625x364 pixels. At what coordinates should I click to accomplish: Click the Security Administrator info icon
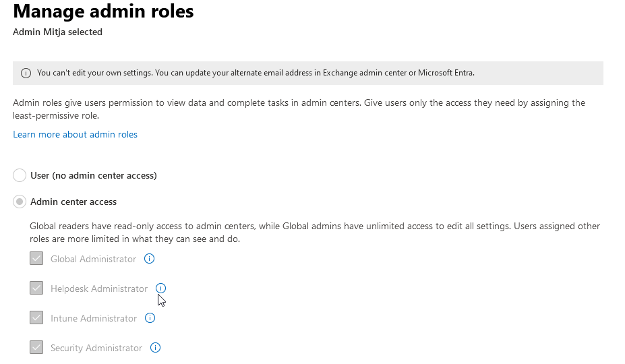155,348
